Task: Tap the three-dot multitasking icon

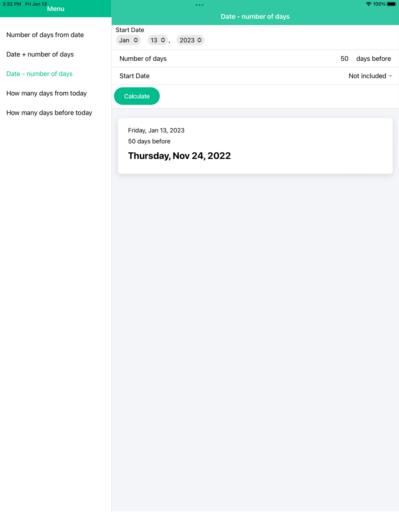Action: point(199,5)
